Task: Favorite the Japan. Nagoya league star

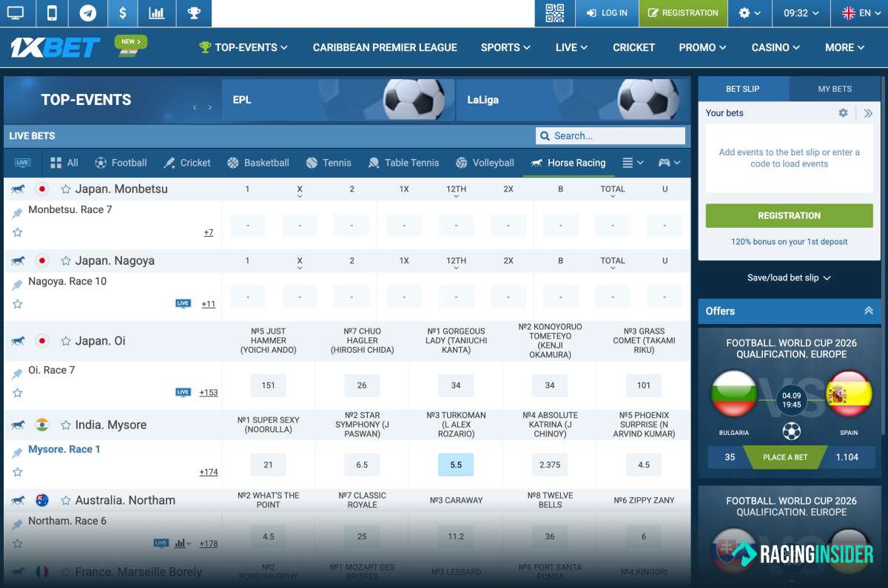Action: click(x=66, y=261)
